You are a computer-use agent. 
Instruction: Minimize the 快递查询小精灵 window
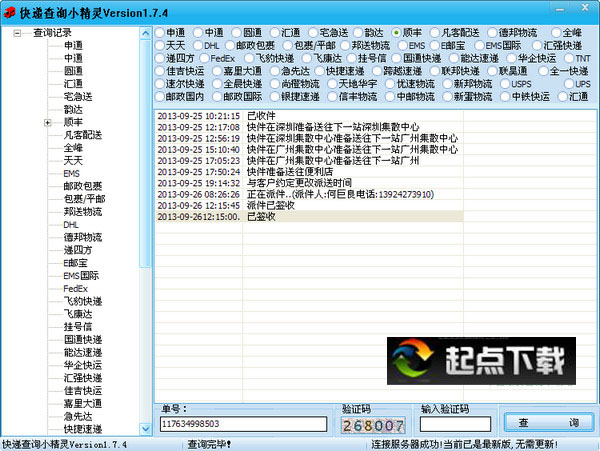pos(560,8)
